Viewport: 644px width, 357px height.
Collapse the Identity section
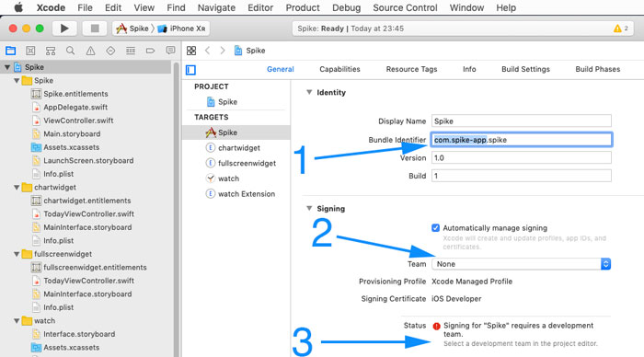point(309,92)
